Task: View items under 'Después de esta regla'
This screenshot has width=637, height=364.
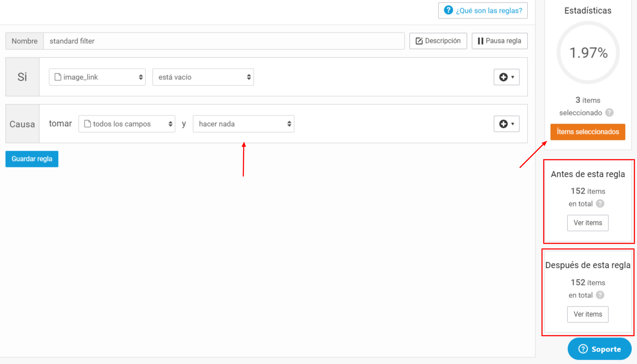Action: (588, 314)
